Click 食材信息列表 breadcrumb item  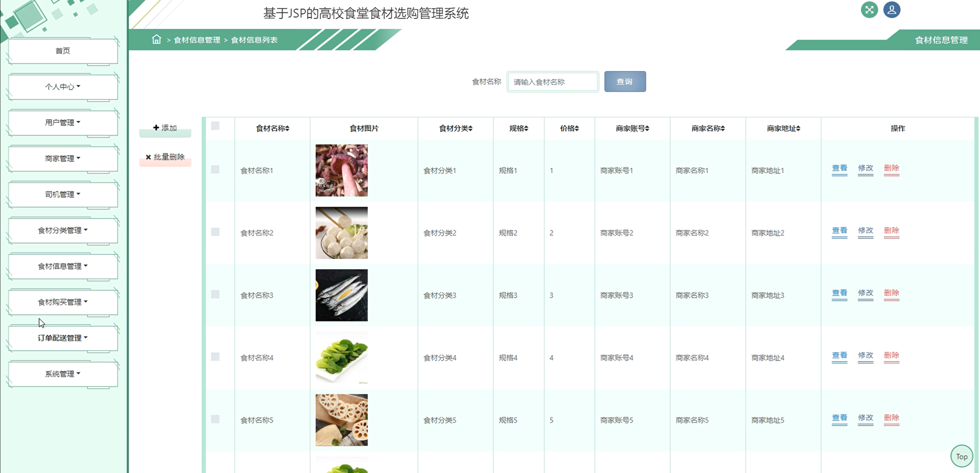254,40
